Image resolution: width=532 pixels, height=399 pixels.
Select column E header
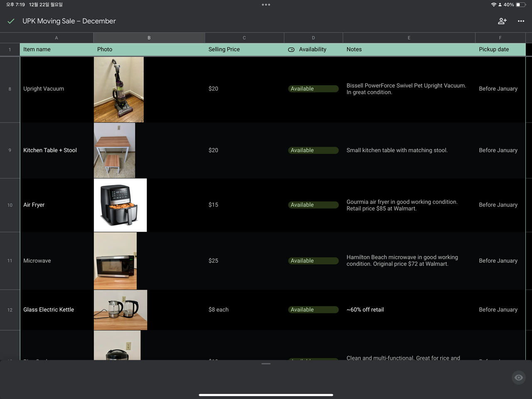(x=409, y=38)
